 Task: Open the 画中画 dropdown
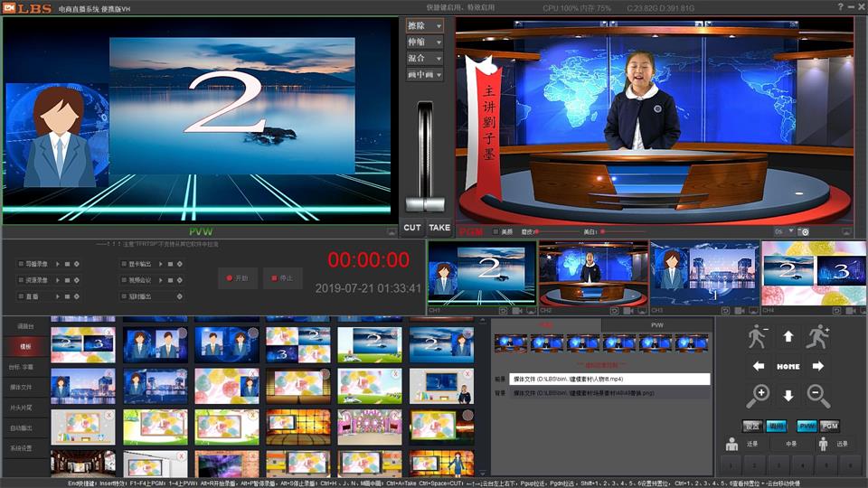(x=424, y=75)
